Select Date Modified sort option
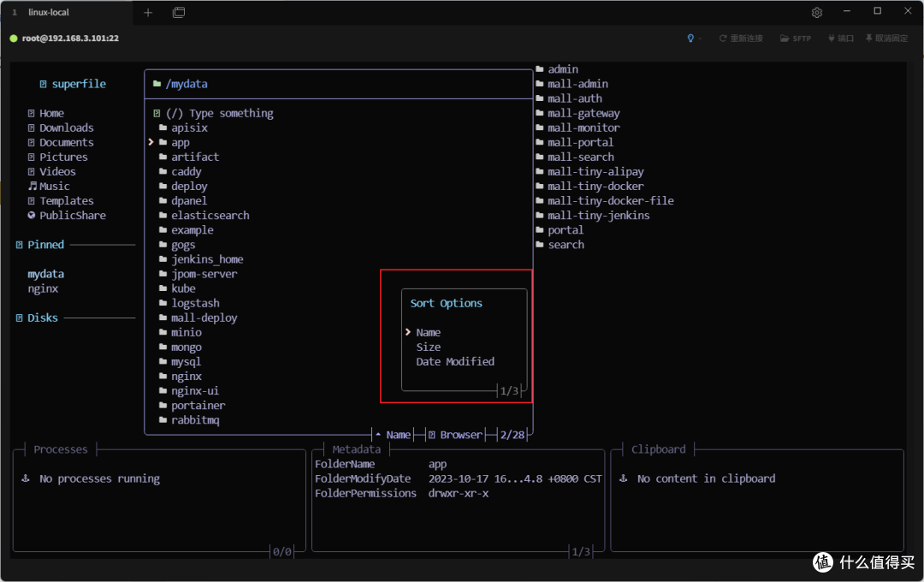 (x=455, y=361)
